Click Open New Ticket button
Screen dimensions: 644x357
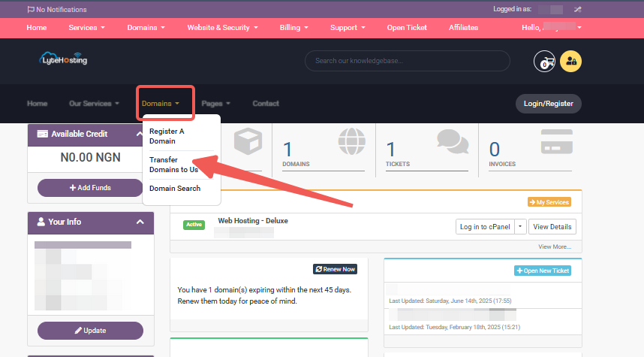pyautogui.click(x=543, y=271)
